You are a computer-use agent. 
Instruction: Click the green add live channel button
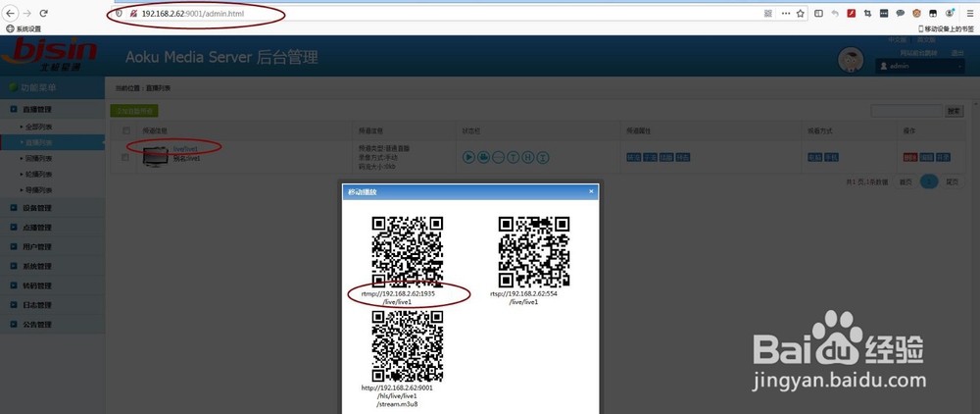coord(134,111)
